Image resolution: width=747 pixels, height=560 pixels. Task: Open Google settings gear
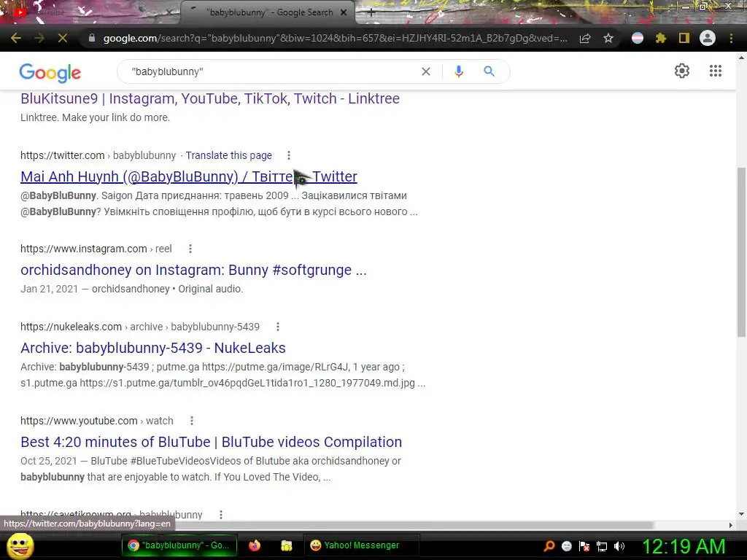(682, 71)
